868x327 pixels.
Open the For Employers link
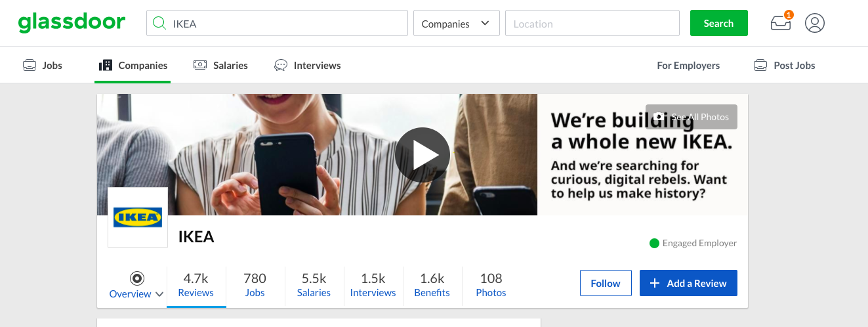[x=688, y=65]
